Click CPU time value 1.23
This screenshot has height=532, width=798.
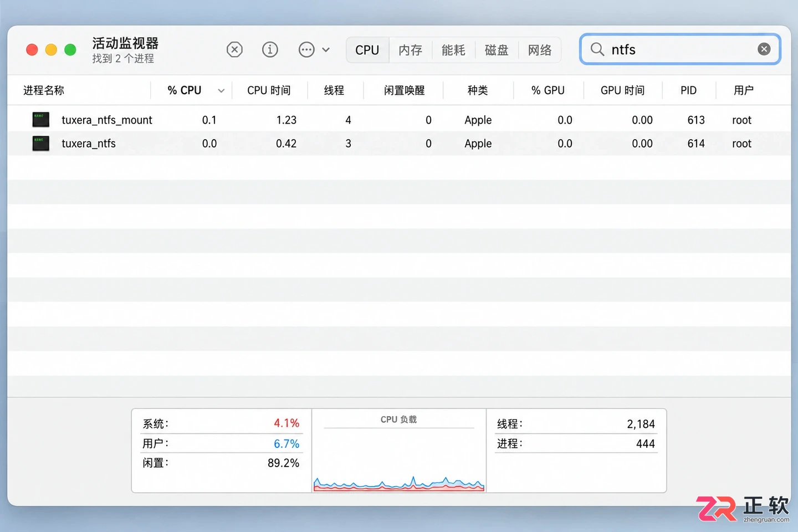pyautogui.click(x=287, y=120)
